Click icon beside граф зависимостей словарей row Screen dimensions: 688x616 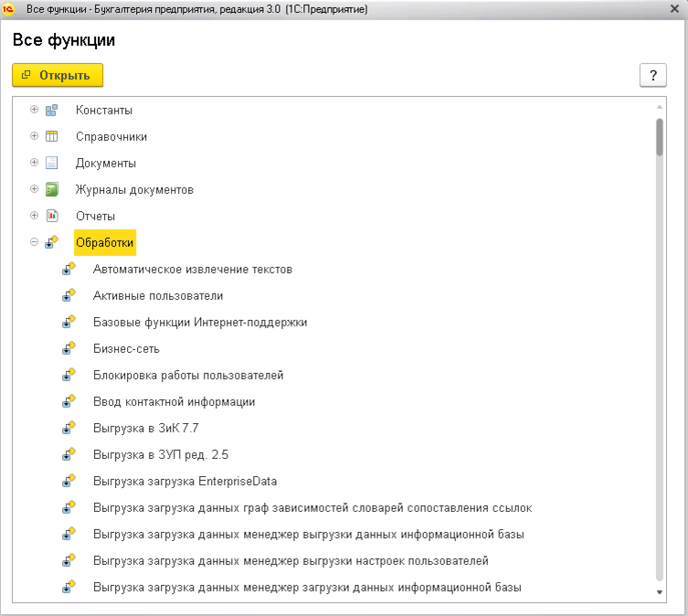click(x=69, y=507)
